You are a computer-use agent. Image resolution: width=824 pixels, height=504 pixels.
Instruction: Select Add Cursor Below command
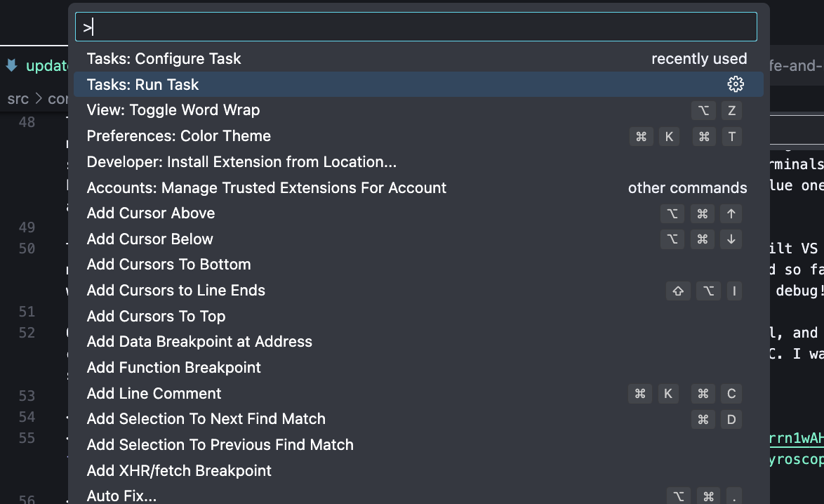coord(150,239)
